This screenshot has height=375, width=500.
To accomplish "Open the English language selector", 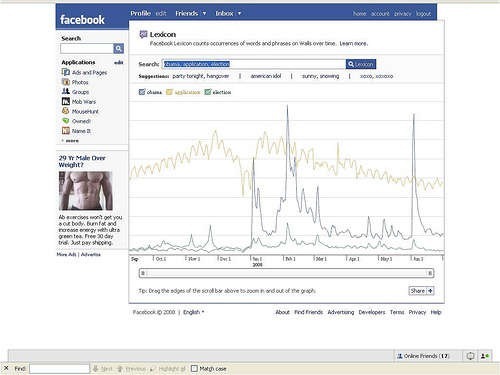I will 193,312.
